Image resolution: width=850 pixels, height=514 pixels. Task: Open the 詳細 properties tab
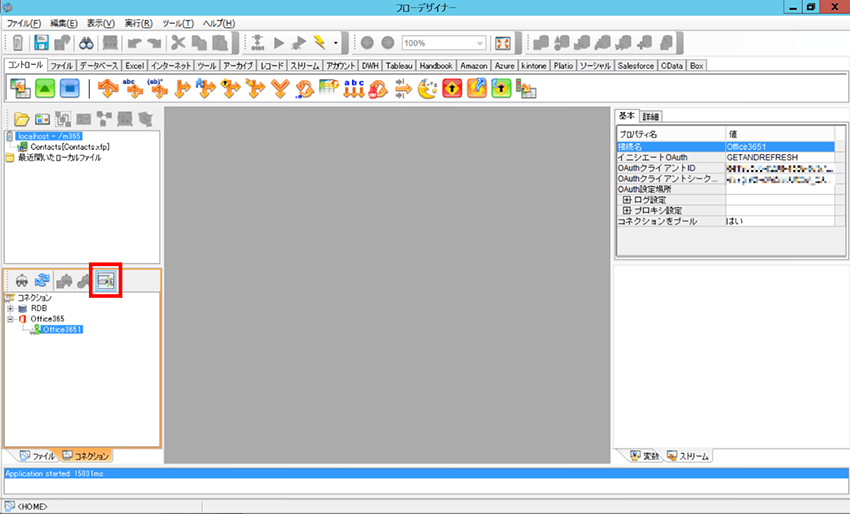pos(651,117)
